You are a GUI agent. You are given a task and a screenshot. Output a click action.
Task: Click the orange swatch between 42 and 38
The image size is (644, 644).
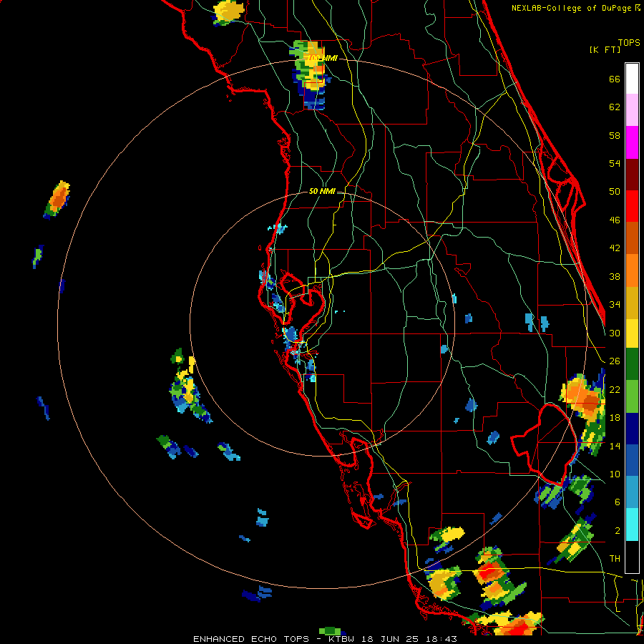pos(632,270)
